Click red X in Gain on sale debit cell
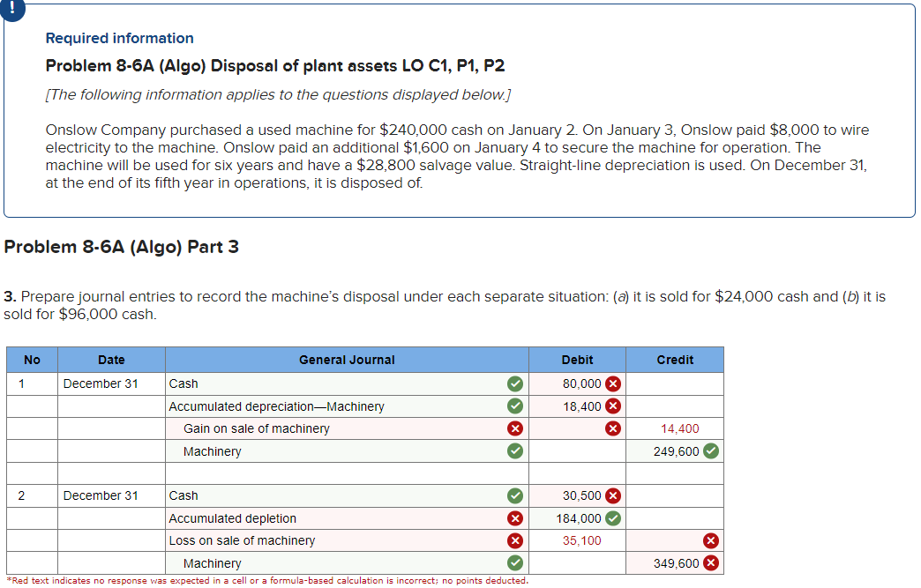Viewport: 921px width, 588px height. point(613,428)
